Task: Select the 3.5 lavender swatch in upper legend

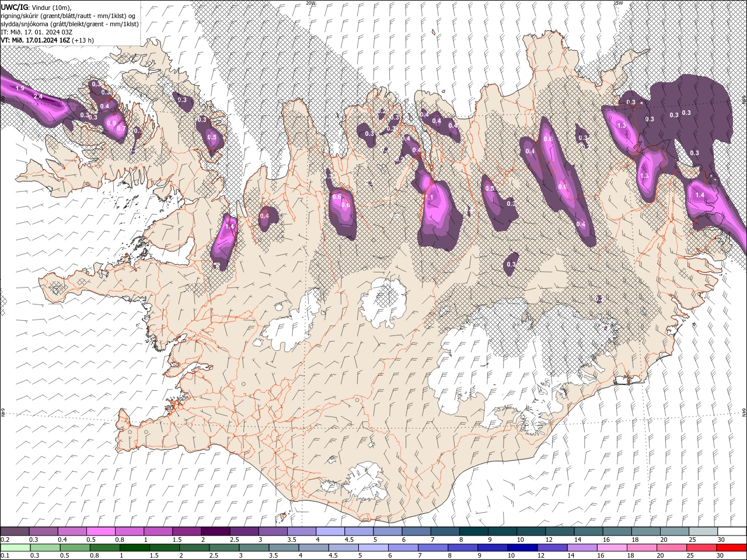Action: (x=302, y=531)
